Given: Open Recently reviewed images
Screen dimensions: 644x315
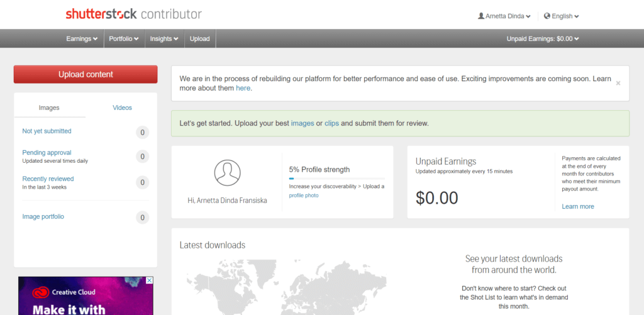Looking at the screenshot, I should coord(48,179).
